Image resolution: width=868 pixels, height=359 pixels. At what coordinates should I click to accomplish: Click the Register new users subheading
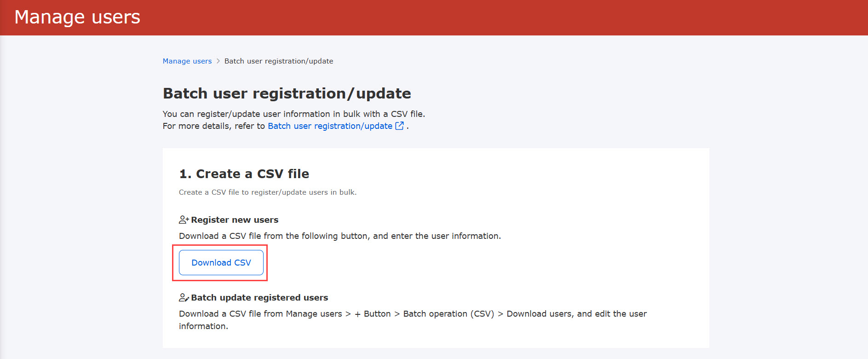click(235, 220)
